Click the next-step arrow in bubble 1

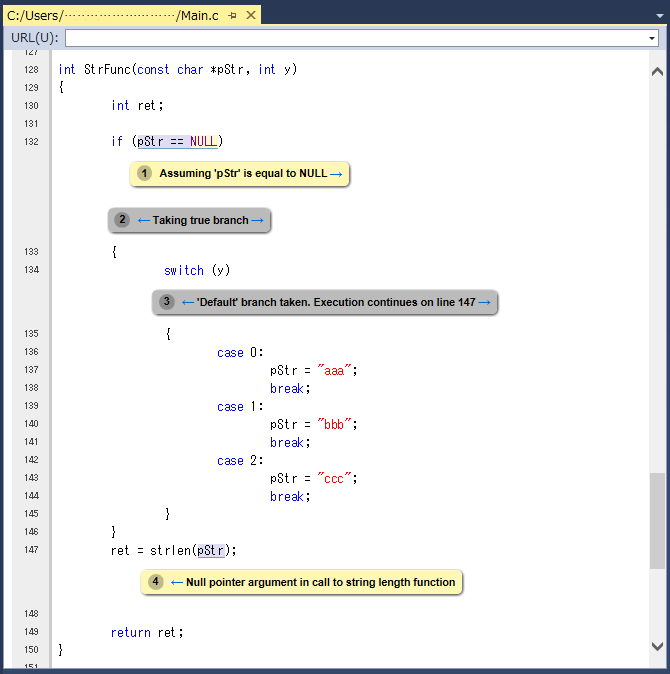click(337, 174)
